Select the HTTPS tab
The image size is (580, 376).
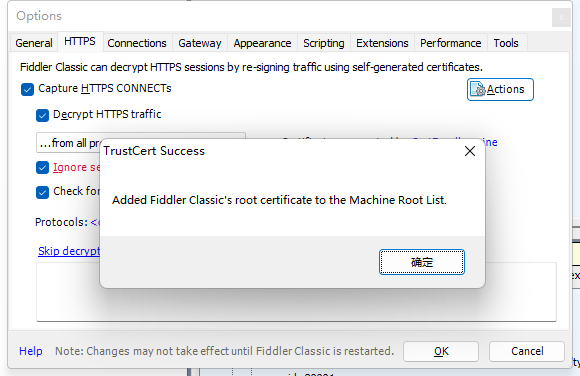click(80, 41)
